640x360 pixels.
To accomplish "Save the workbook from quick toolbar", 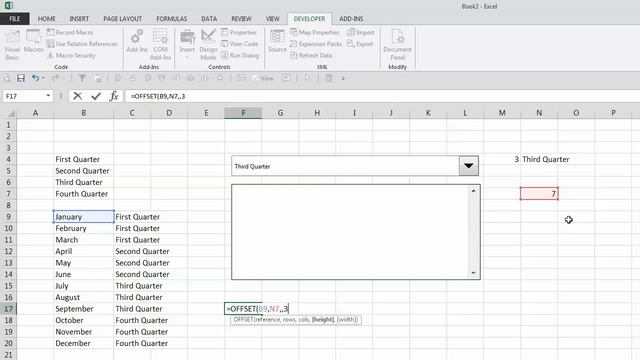I will 20,78.
